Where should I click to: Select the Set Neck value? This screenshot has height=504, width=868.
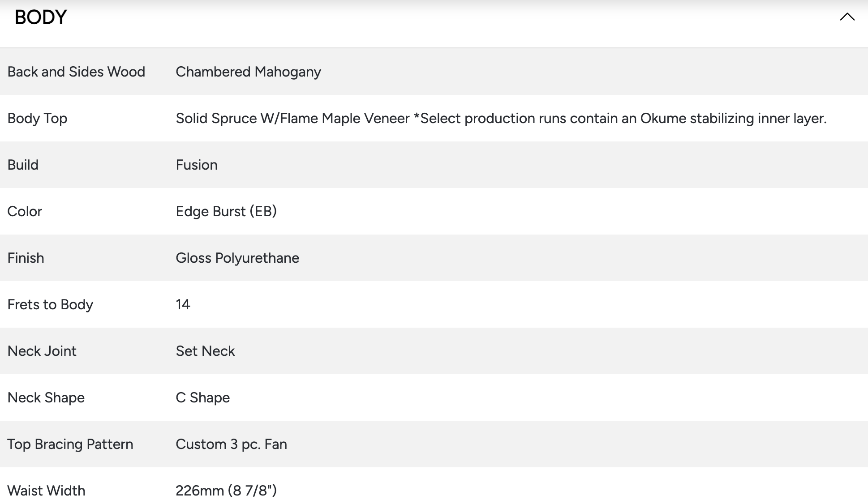click(x=205, y=351)
